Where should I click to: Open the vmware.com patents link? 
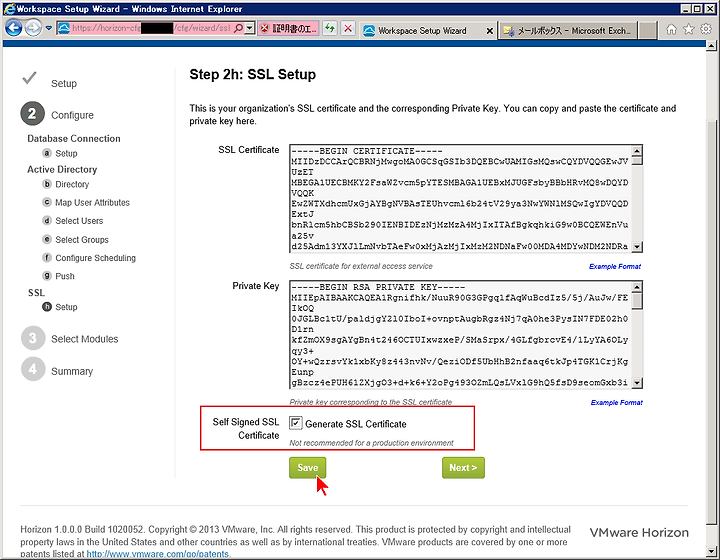[x=158, y=554]
